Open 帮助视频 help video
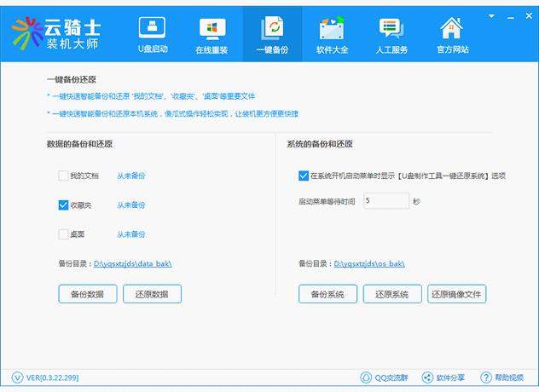The width and height of the screenshot is (539, 392). (x=486, y=378)
